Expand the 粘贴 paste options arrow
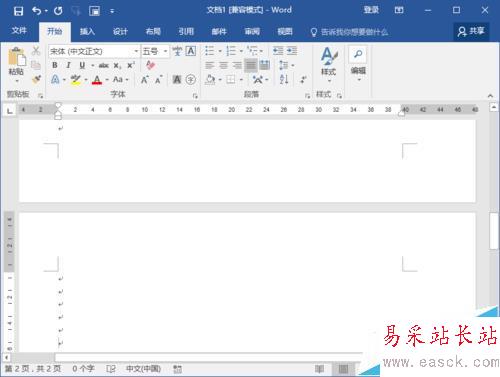 pos(17,81)
